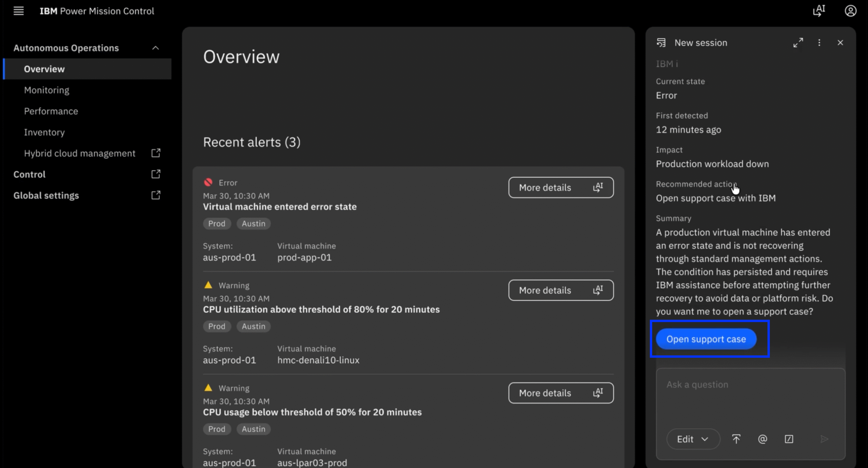Open the Performance section
The image size is (868, 468).
click(x=51, y=111)
